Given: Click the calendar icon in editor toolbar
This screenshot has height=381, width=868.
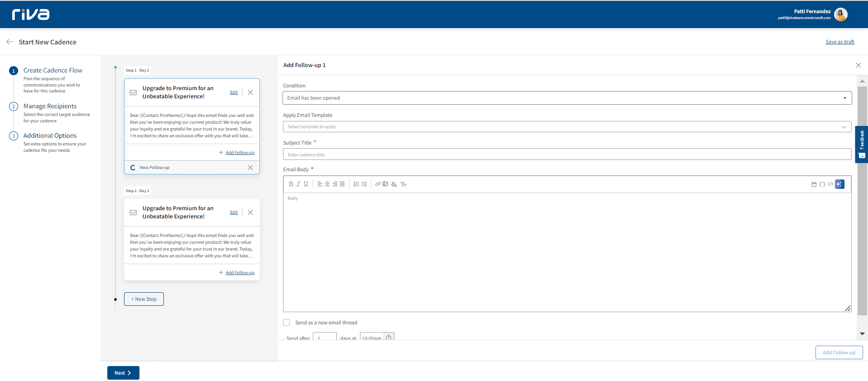Looking at the screenshot, I should click(814, 184).
